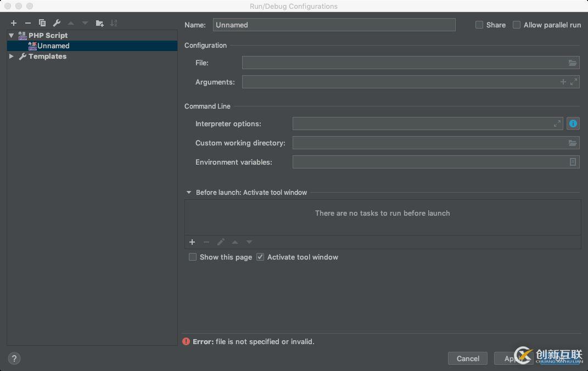This screenshot has width=588, height=371.
Task: Browse for file using folder icon
Action: (573, 63)
